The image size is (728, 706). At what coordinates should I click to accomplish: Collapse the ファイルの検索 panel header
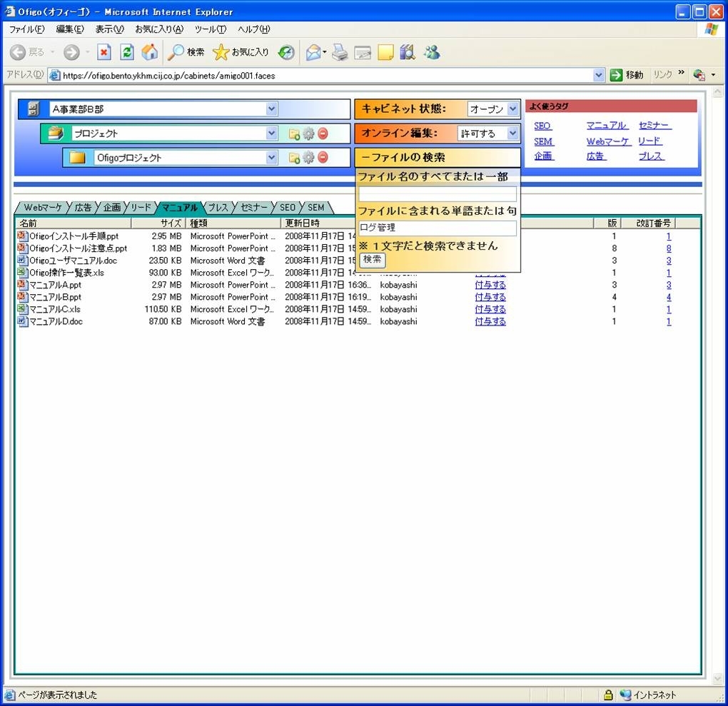point(438,158)
